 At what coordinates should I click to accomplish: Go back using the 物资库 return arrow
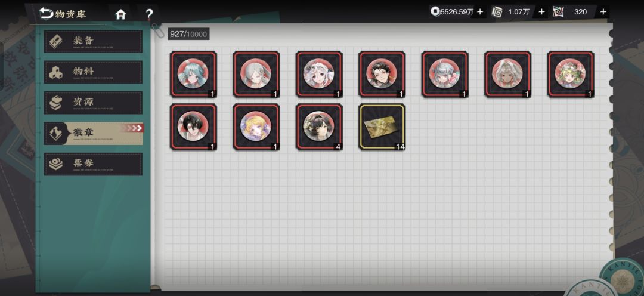pos(47,14)
